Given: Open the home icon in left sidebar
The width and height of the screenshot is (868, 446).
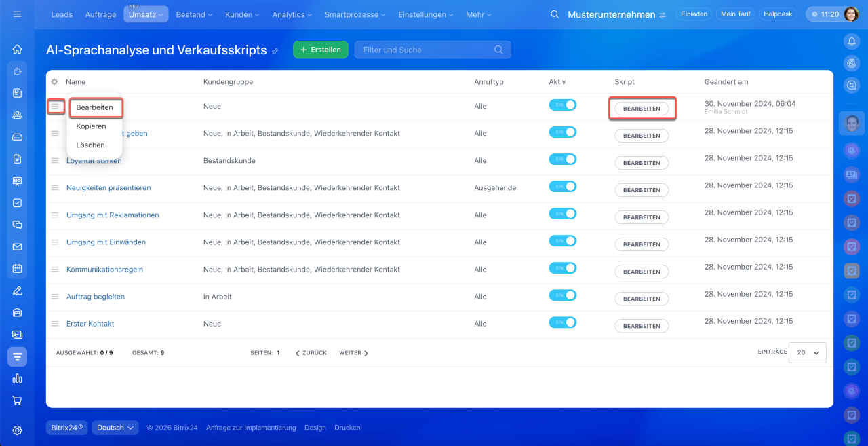Looking at the screenshot, I should pyautogui.click(x=17, y=49).
